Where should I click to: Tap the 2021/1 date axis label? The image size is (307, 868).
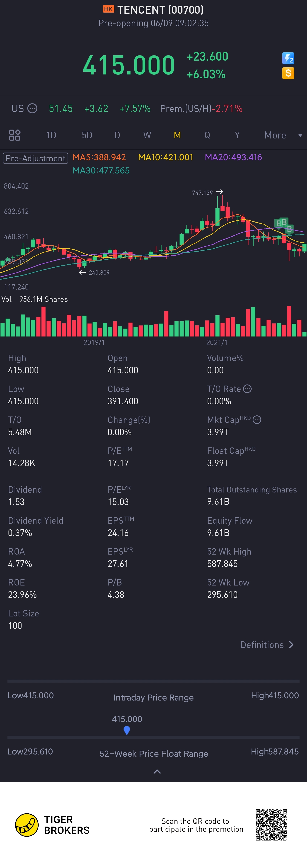point(217,342)
